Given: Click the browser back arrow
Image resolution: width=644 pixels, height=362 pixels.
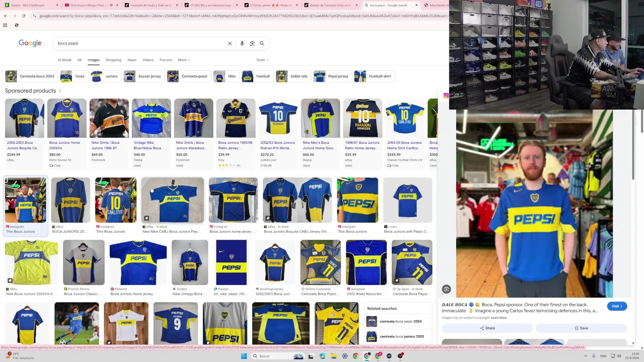Looking at the screenshot, I should click(5, 16).
